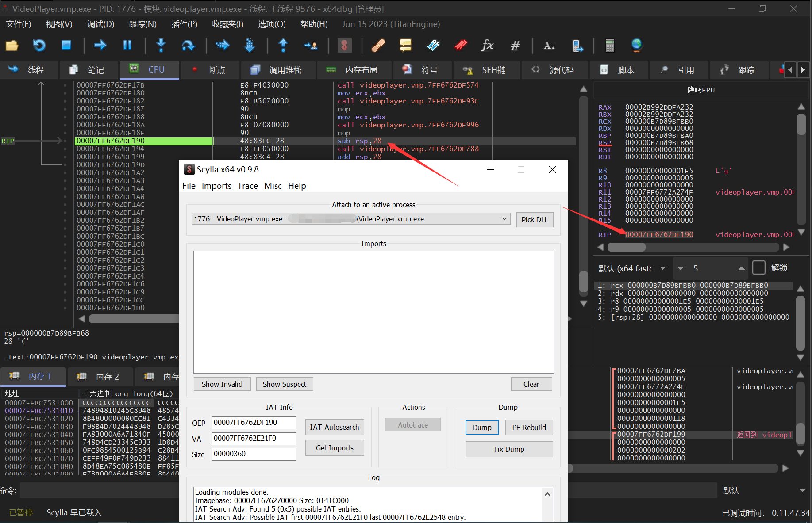Click the IAT Autosearch button

click(x=334, y=427)
